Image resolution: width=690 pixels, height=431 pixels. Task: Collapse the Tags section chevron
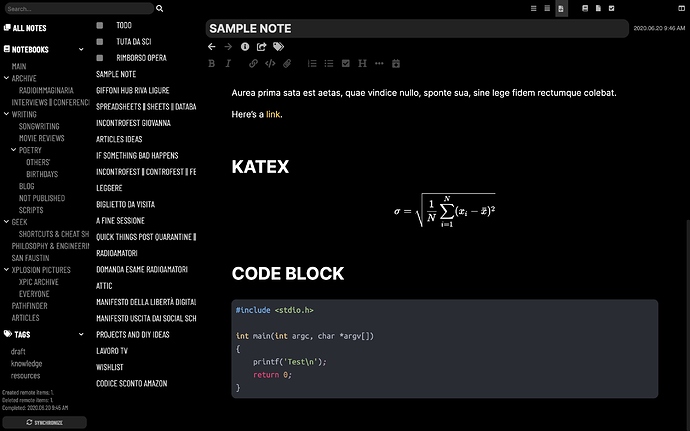[81, 335]
